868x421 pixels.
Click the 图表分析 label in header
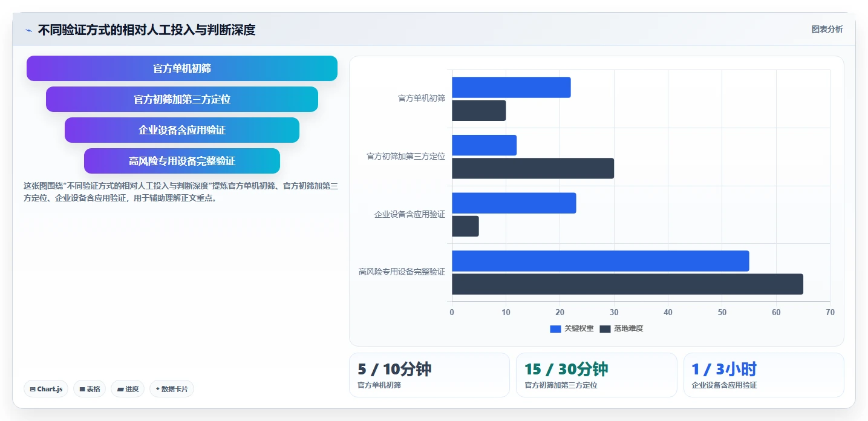pyautogui.click(x=827, y=29)
